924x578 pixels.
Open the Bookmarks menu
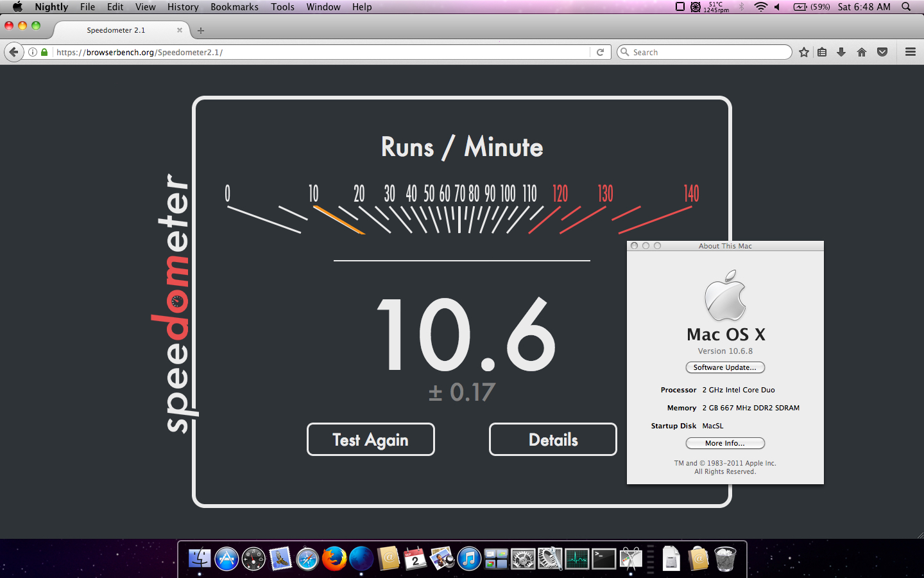point(235,6)
